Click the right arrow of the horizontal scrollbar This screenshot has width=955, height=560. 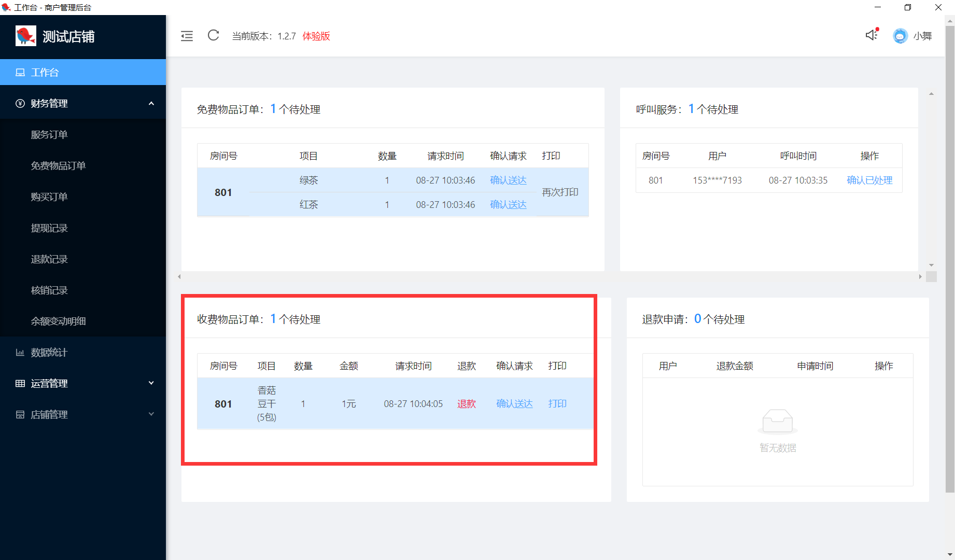point(920,277)
